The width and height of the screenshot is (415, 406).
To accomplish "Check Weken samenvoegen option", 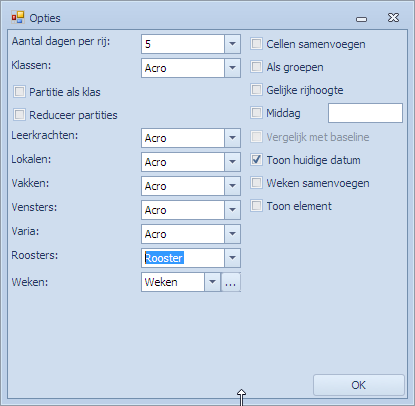I will pyautogui.click(x=256, y=183).
